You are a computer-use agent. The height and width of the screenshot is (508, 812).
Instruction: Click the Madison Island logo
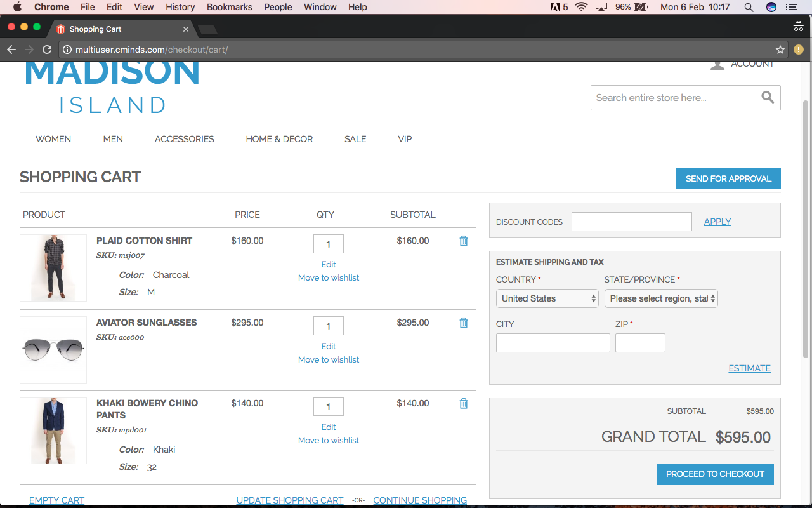(x=112, y=87)
